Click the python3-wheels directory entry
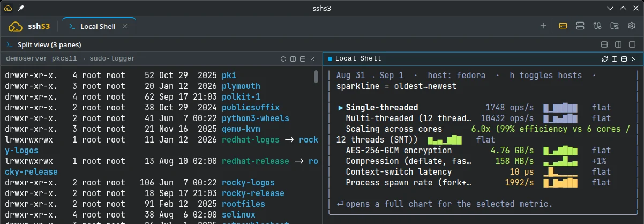The image size is (644, 224). click(x=255, y=118)
